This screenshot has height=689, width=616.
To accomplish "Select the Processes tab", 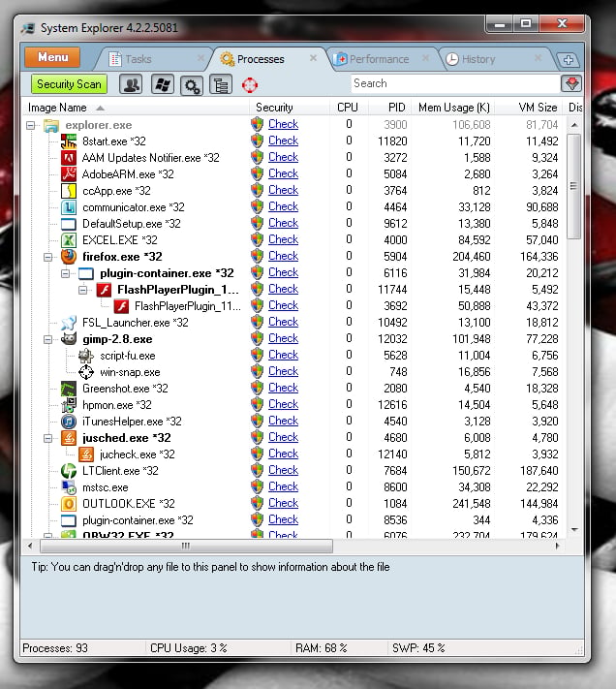I will point(261,59).
